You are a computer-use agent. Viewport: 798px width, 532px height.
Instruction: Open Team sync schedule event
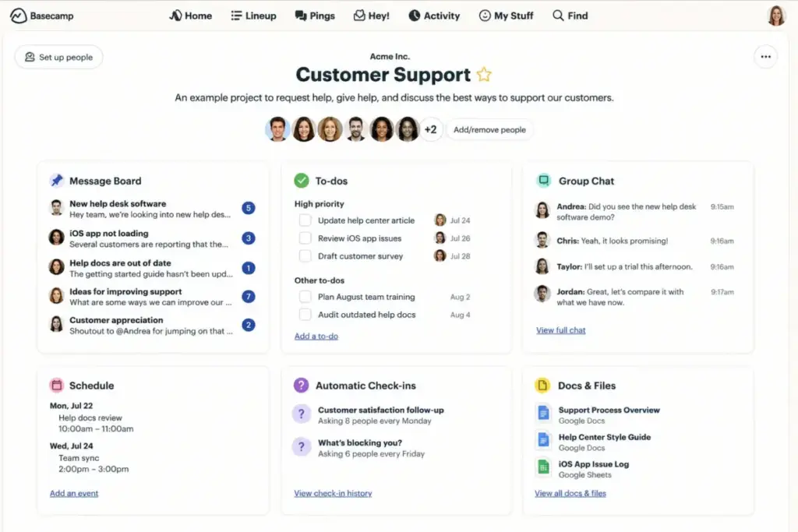[94, 463]
